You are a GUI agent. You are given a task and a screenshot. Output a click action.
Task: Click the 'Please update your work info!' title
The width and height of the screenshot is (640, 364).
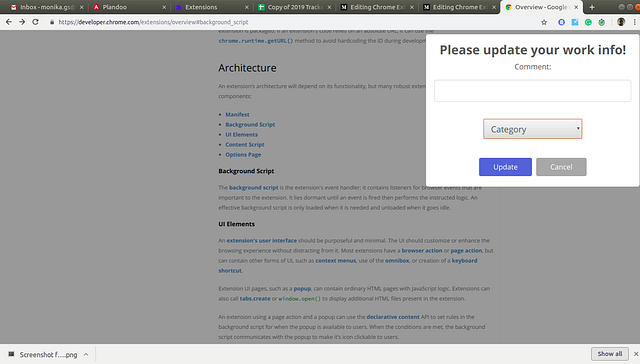coord(533,50)
